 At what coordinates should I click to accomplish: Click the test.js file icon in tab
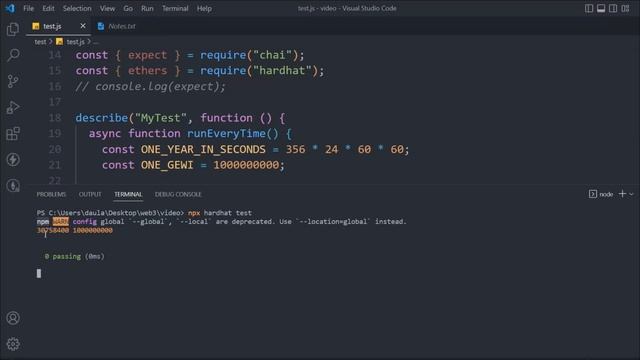click(x=36, y=26)
